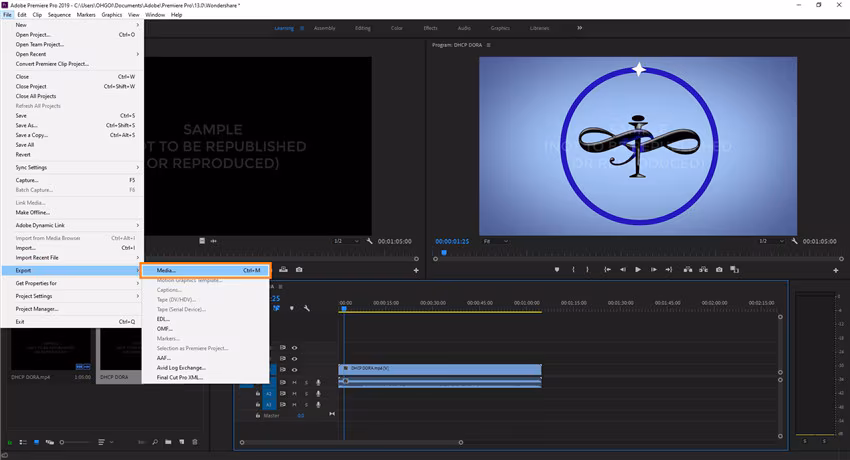This screenshot has height=460, width=850.
Task: Click Media in the Export submenu
Action: [165, 270]
